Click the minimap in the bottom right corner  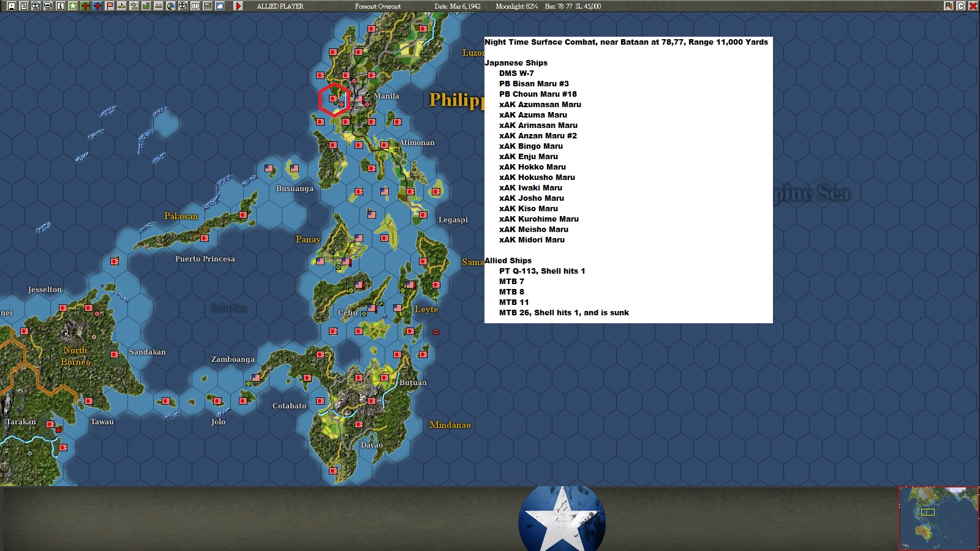[x=937, y=517]
